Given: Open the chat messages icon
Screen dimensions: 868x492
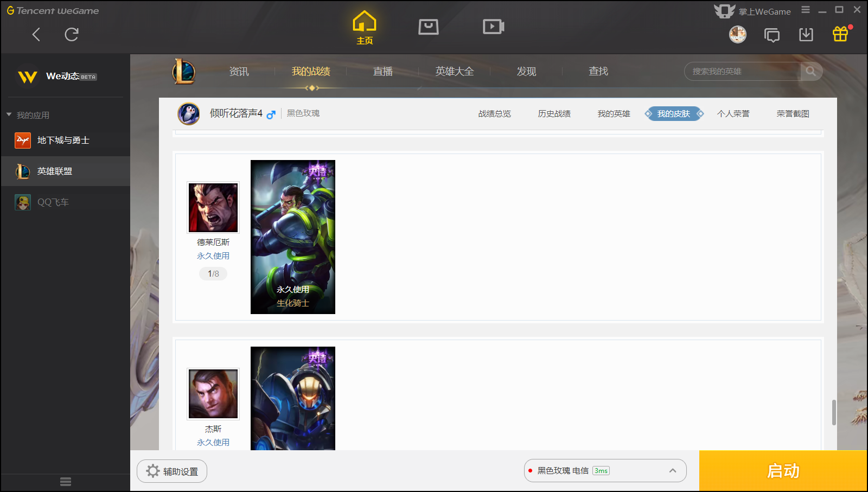Looking at the screenshot, I should click(772, 35).
